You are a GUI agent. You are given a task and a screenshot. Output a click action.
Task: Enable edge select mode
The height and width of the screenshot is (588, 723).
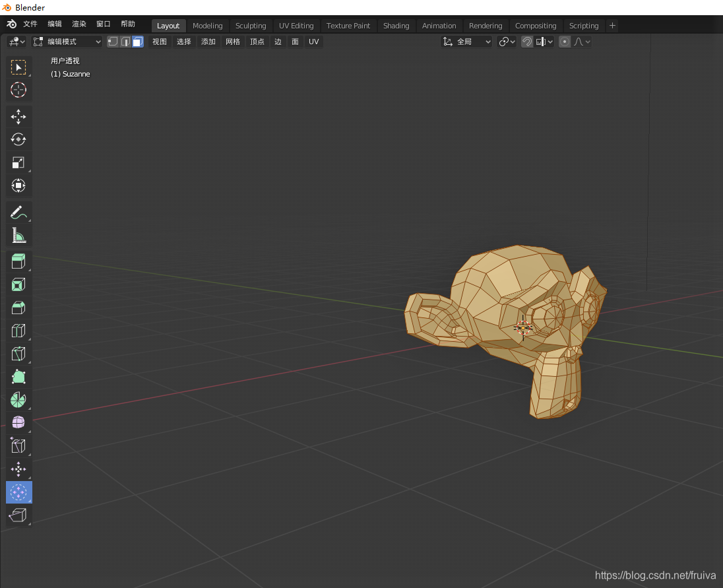[125, 42]
